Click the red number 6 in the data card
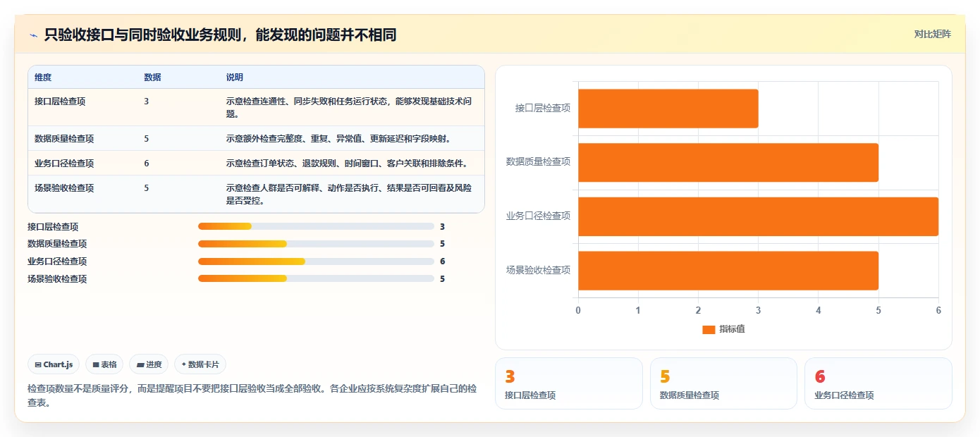The image size is (980, 437). [820, 377]
